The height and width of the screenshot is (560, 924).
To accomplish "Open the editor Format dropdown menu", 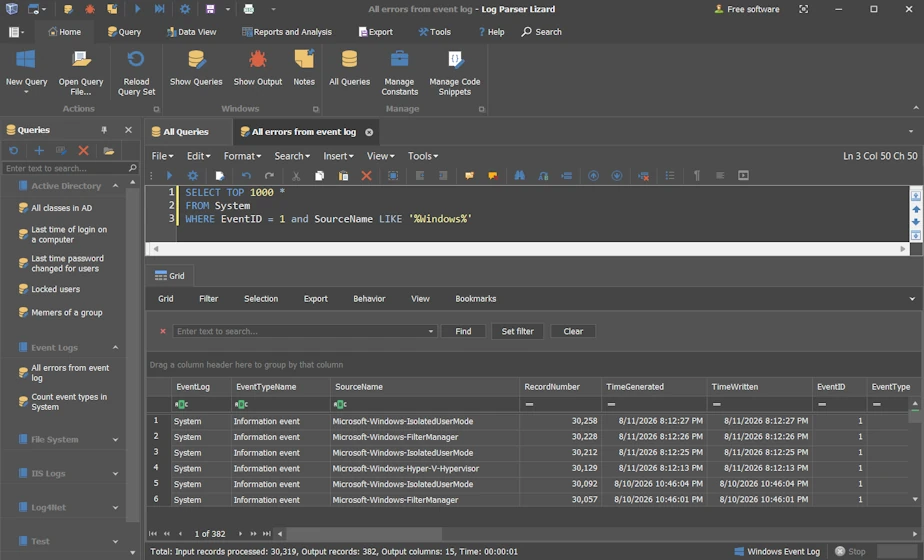I will [x=242, y=156].
